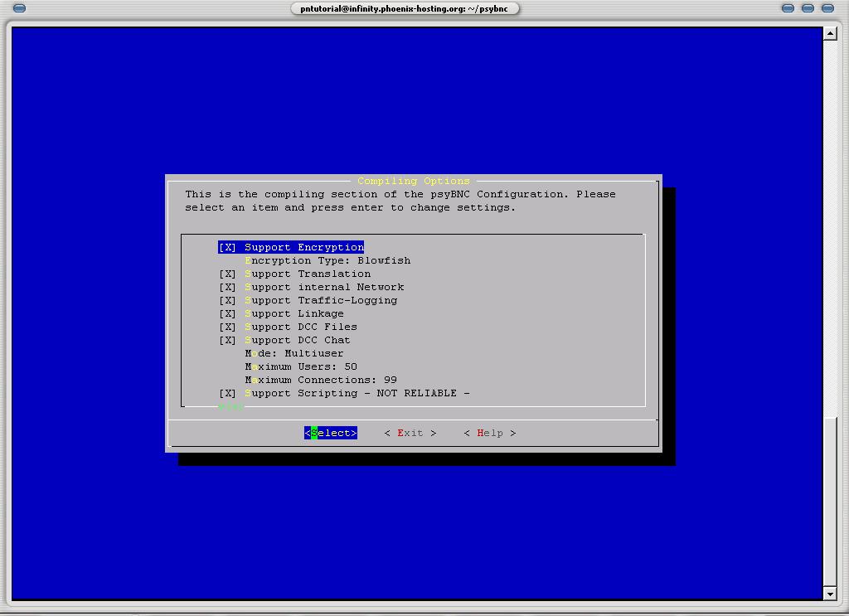Click the terminal vertical scrollbar thumb
The image size is (849, 616).
(830, 502)
